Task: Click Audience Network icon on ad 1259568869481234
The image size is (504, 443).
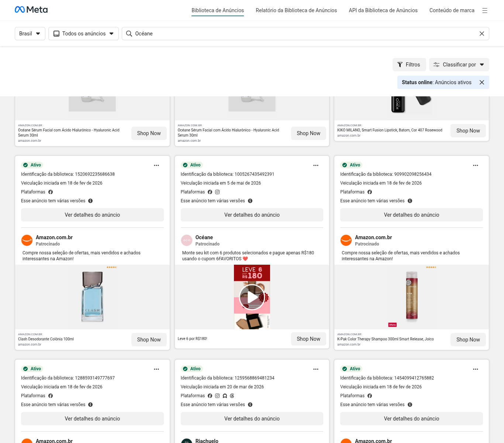Action: [x=225, y=396]
